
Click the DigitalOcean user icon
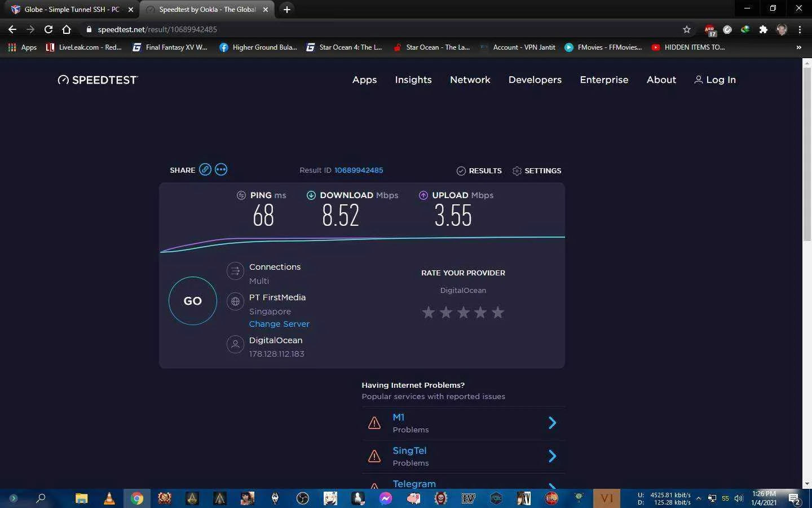point(235,344)
